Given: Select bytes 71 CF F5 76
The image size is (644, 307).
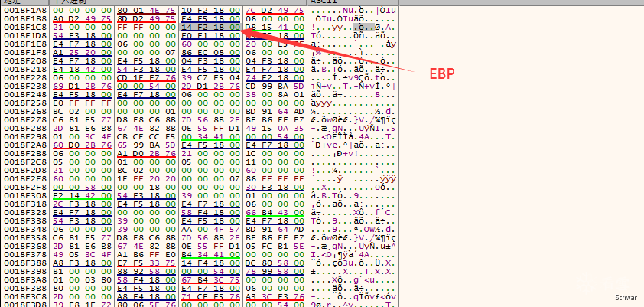Looking at the screenshot, I should [x=210, y=297].
